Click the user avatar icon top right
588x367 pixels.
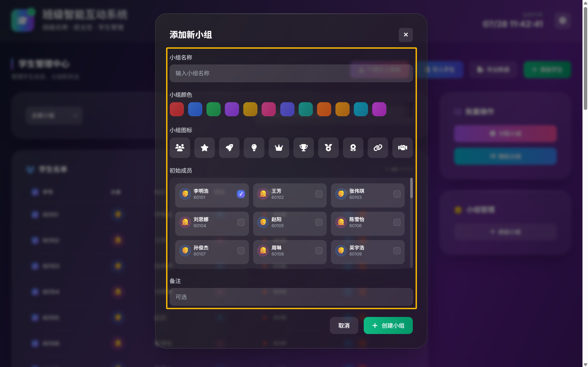click(x=562, y=21)
